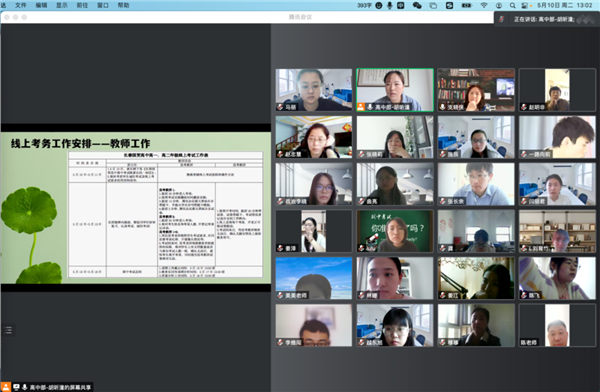Click the Wi-Fi status icon

[484, 5]
